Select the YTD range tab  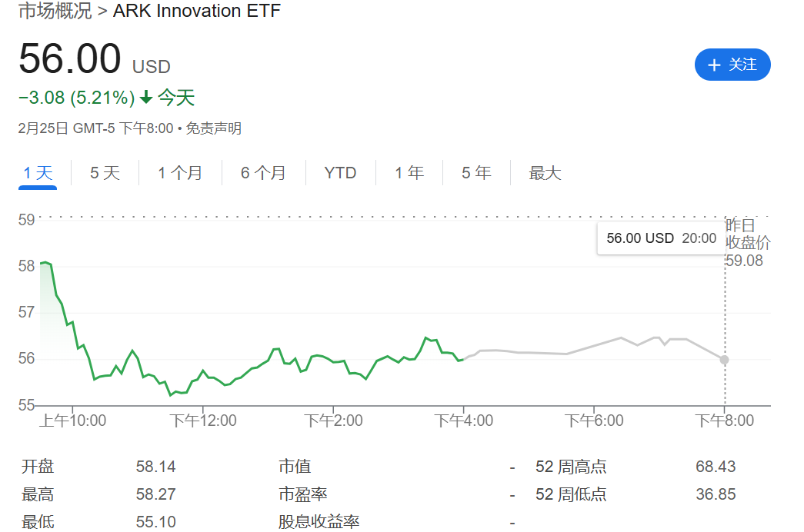pos(340,173)
